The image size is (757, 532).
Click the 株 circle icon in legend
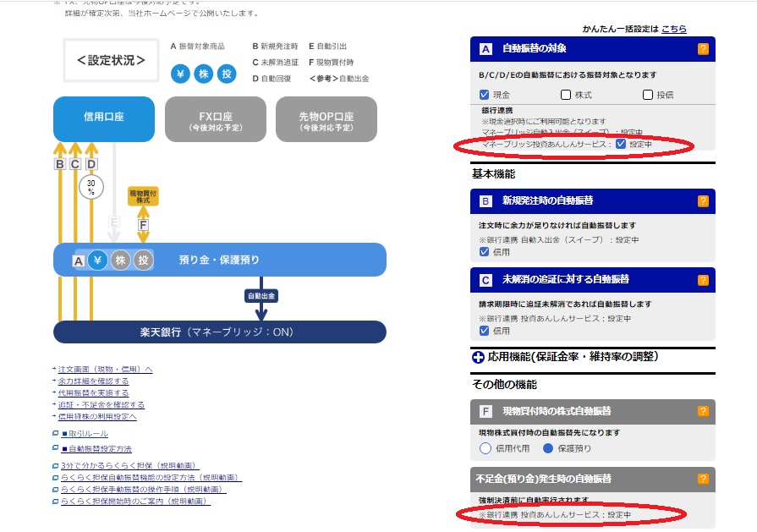(x=203, y=74)
